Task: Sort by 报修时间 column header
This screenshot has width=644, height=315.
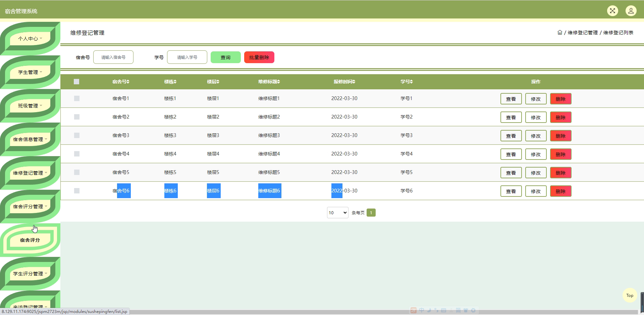Action: [x=344, y=82]
